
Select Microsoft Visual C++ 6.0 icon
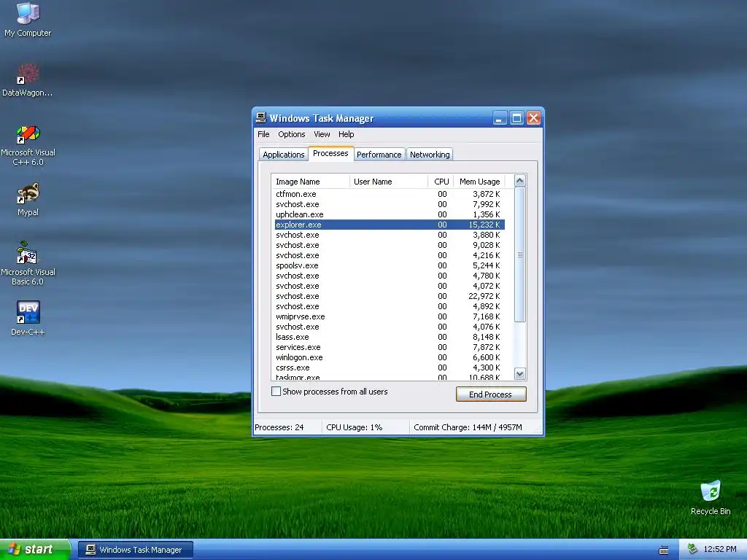coord(28,145)
